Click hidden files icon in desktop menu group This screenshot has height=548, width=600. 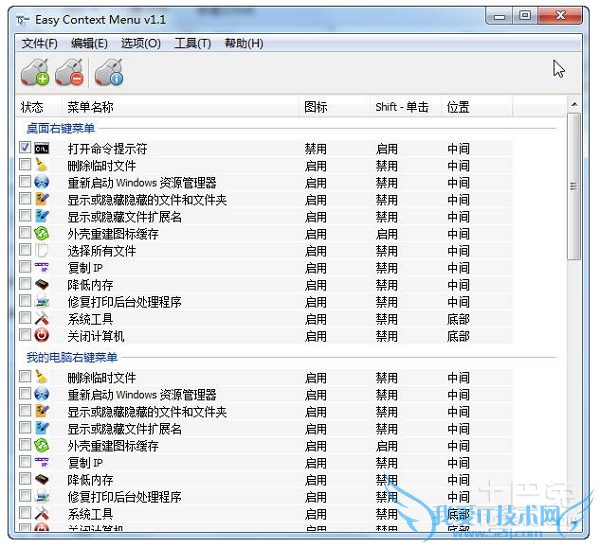tap(42, 199)
